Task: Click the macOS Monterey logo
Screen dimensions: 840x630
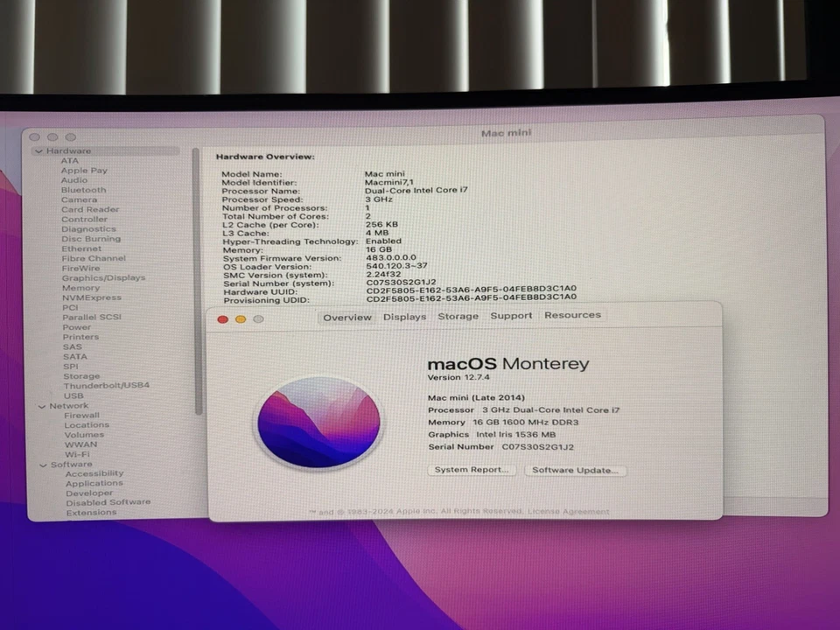Action: [x=318, y=422]
